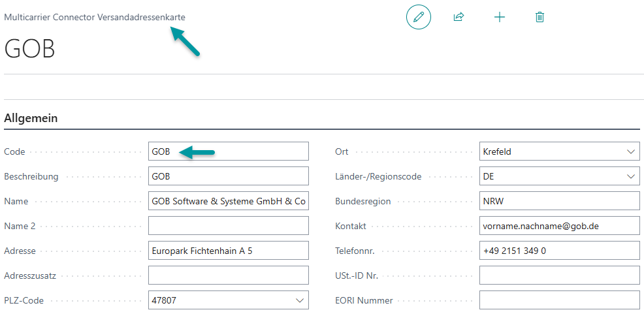Click the Beschreibung label
The height and width of the screenshot is (329, 644).
click(31, 177)
